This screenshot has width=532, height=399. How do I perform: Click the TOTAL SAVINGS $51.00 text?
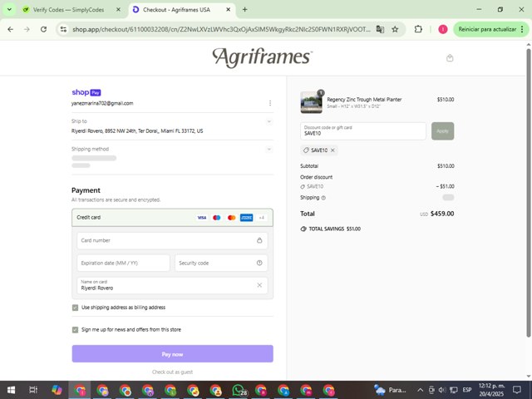tap(334, 229)
